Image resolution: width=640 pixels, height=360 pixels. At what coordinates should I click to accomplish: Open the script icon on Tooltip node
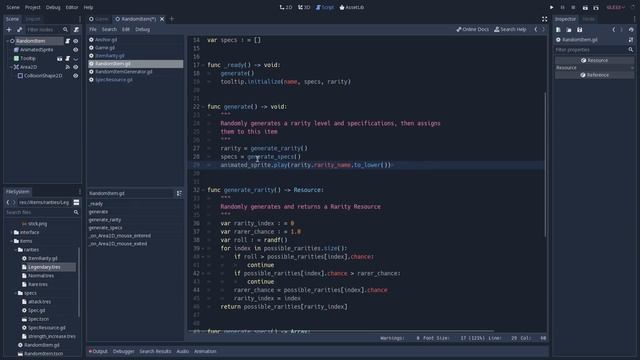[x=68, y=58]
